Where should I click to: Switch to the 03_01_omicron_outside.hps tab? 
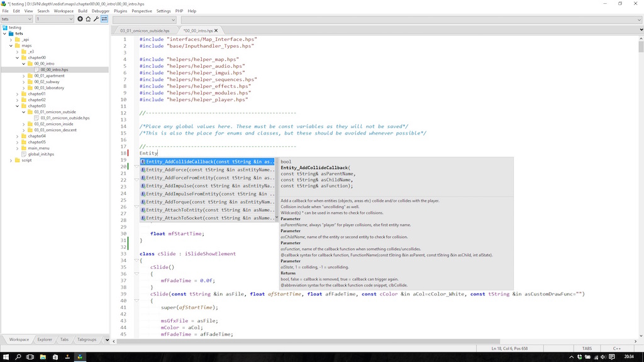144,30
